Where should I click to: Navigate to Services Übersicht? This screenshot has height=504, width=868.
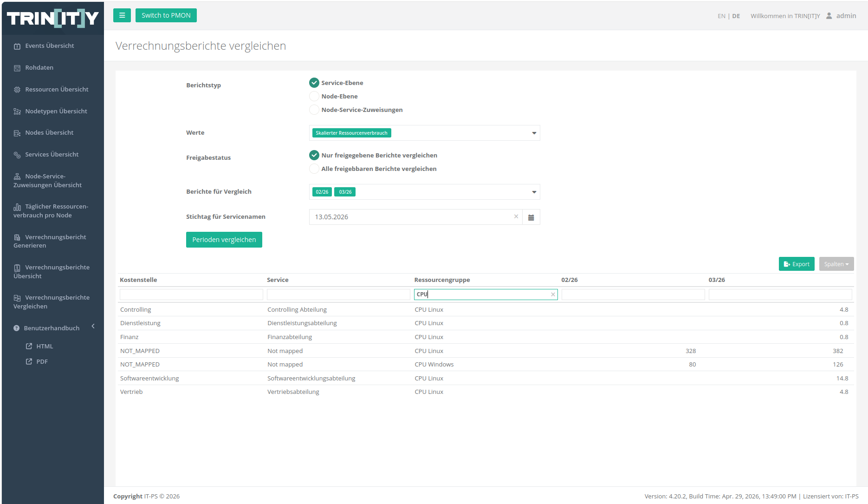coord(52,154)
